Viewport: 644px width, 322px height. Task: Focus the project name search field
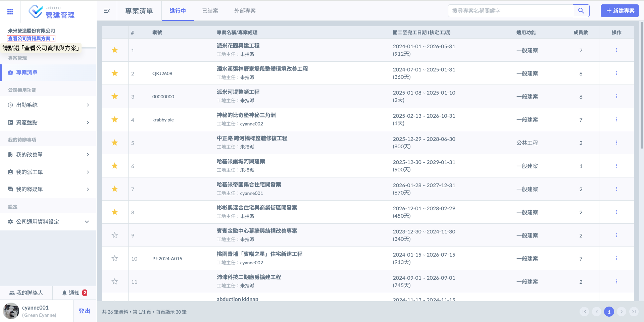click(510, 11)
